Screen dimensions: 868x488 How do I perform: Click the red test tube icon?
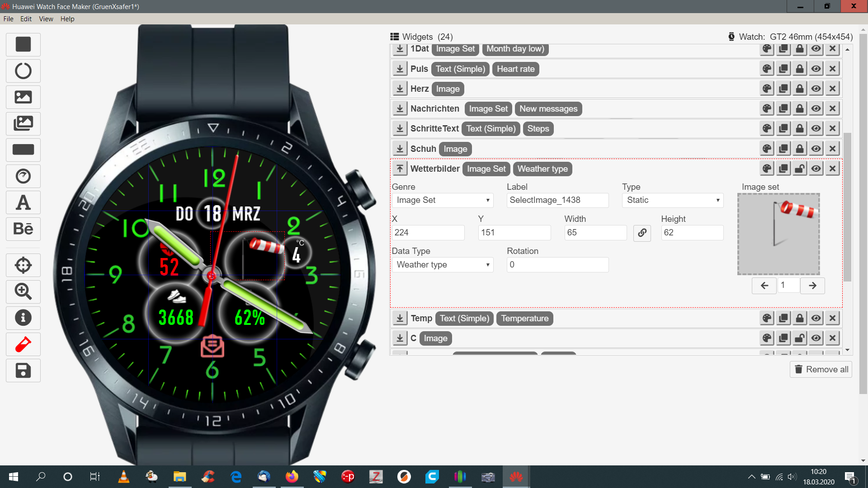click(x=23, y=344)
